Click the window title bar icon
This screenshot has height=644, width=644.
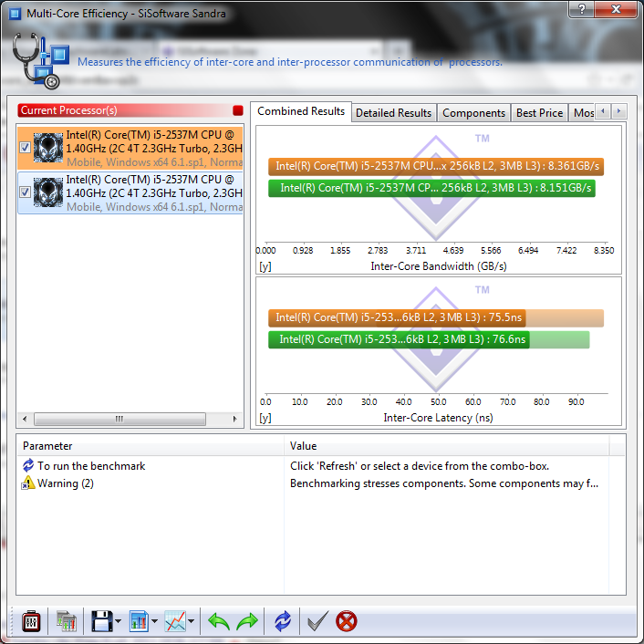[x=15, y=14]
